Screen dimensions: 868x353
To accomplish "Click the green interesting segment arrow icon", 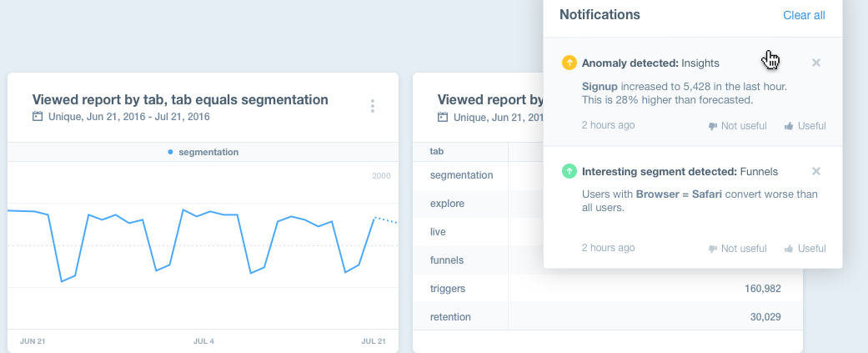I will pos(569,171).
